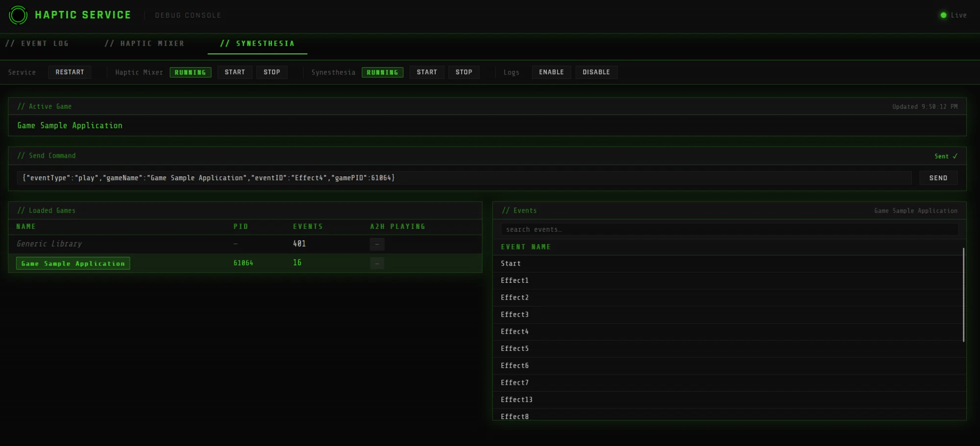980x446 pixels.
Task: Pick the Effect6 event
Action: tap(729, 366)
